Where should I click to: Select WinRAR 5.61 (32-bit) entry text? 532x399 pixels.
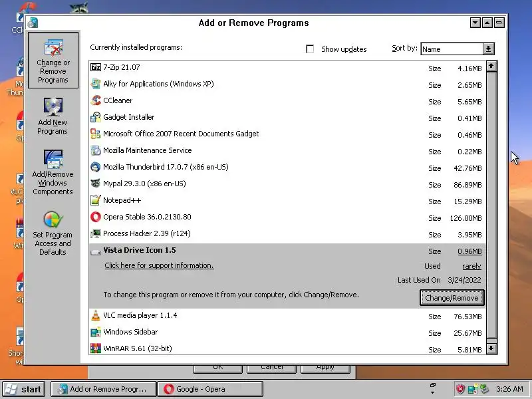(138, 348)
